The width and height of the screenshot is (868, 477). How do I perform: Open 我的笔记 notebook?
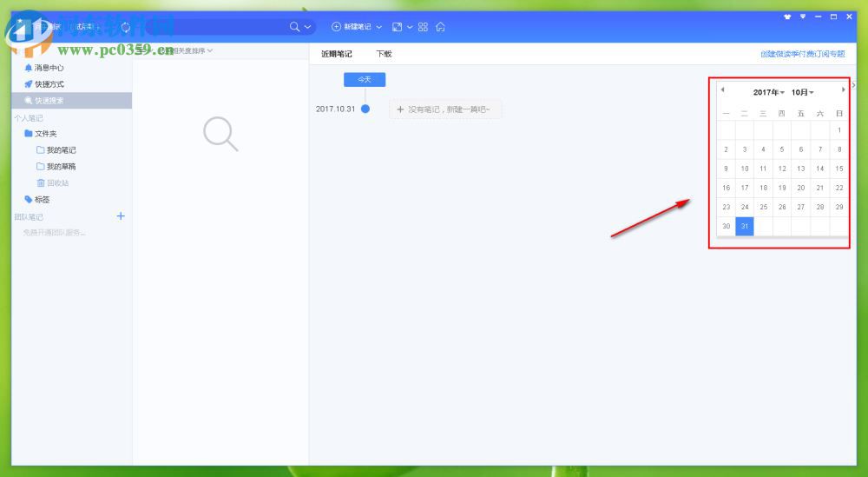click(x=56, y=150)
